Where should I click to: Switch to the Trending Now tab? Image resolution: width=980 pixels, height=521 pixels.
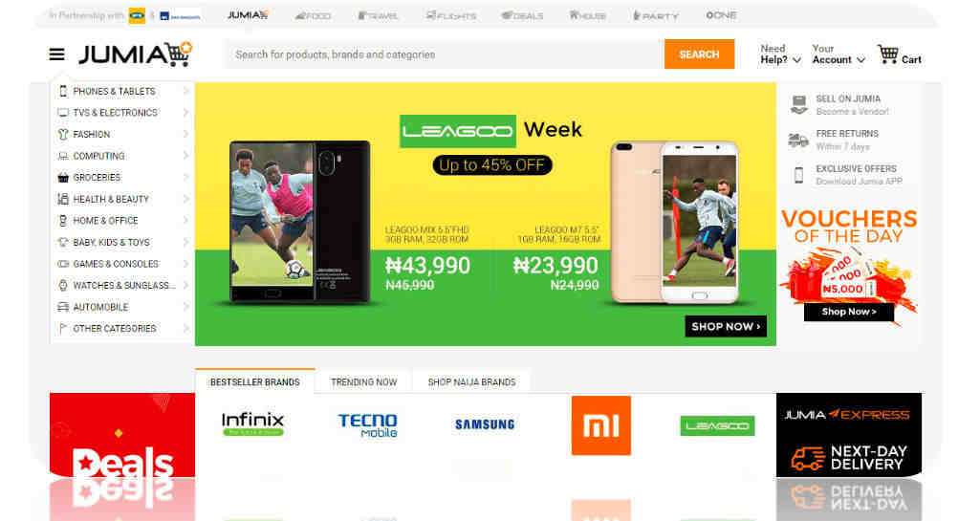(x=363, y=381)
